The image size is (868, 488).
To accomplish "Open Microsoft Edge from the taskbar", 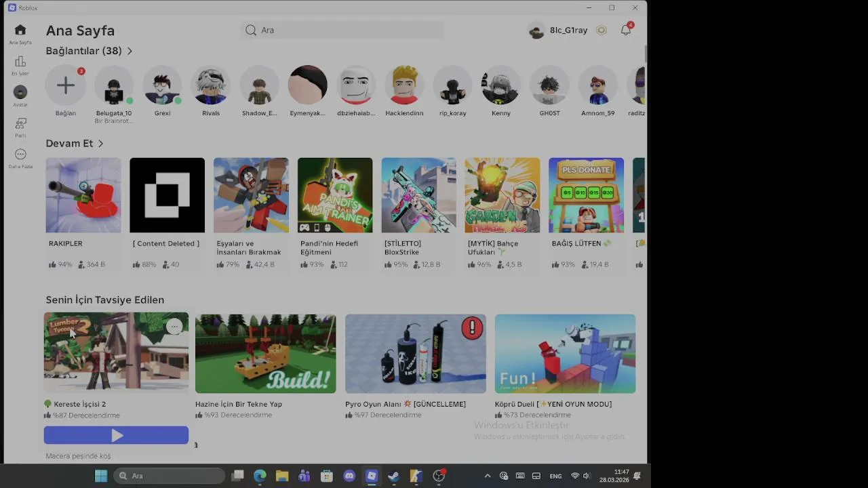I will [x=260, y=476].
